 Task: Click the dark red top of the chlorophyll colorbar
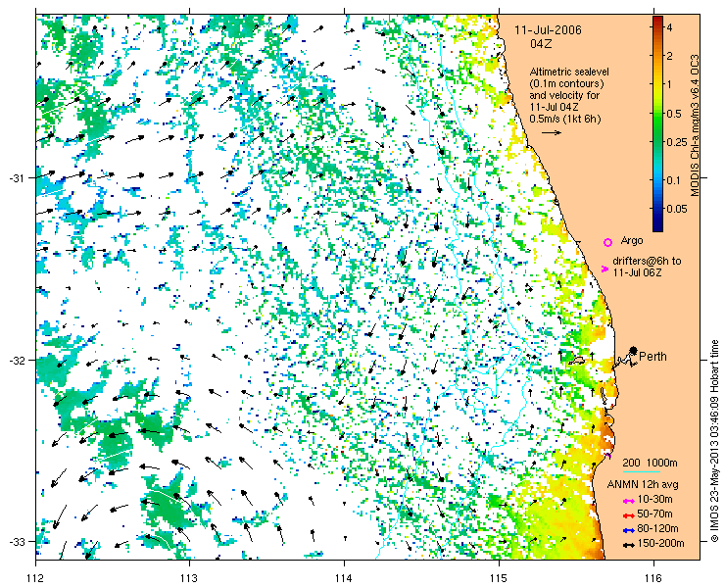pos(657,21)
